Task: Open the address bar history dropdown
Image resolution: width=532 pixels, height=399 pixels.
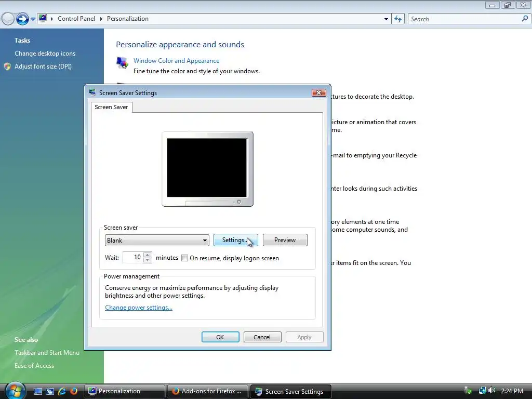Action: click(x=386, y=19)
